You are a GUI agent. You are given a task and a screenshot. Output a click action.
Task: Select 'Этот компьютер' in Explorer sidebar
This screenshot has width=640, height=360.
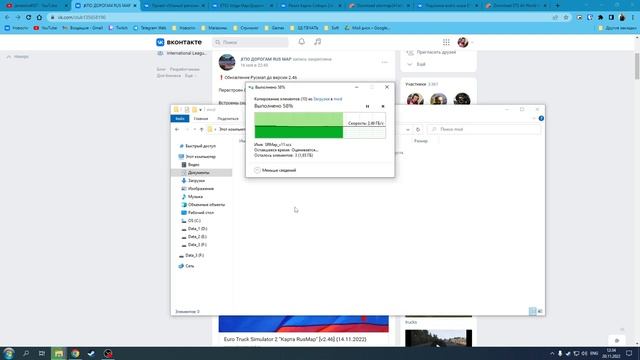tap(198, 157)
